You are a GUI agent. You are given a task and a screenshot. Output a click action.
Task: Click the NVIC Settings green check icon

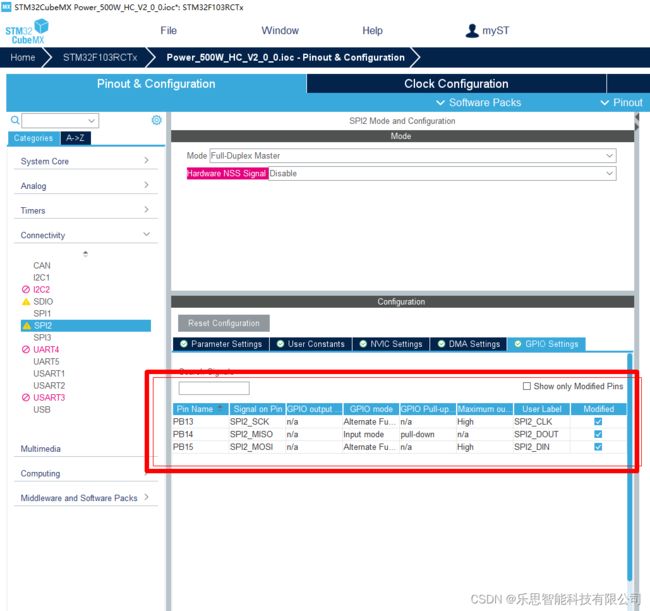point(363,344)
